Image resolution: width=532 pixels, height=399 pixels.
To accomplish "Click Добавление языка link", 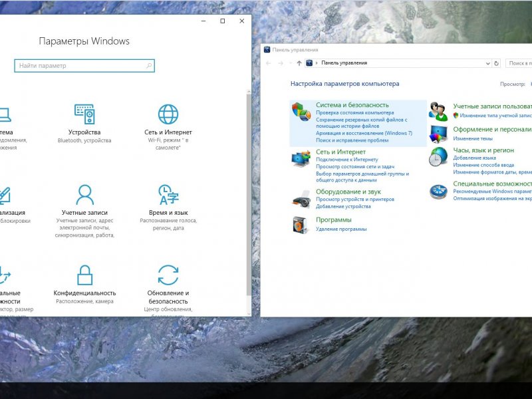I will (x=475, y=158).
